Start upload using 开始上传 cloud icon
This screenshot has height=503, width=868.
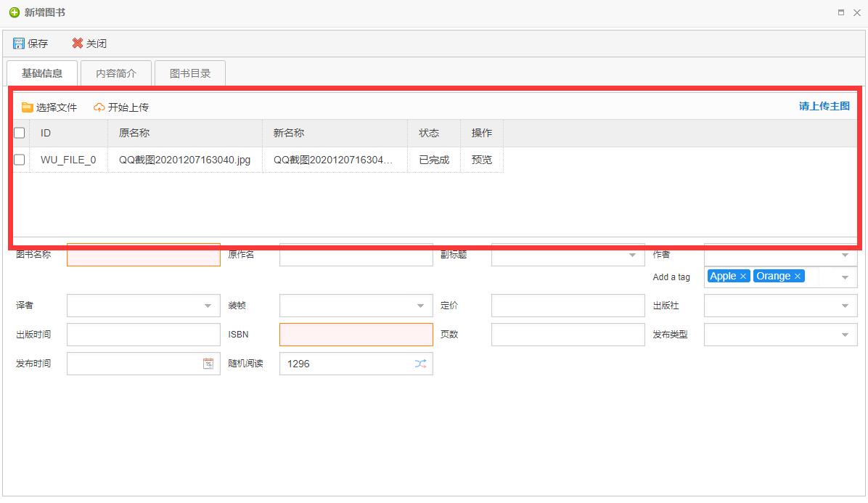98,107
